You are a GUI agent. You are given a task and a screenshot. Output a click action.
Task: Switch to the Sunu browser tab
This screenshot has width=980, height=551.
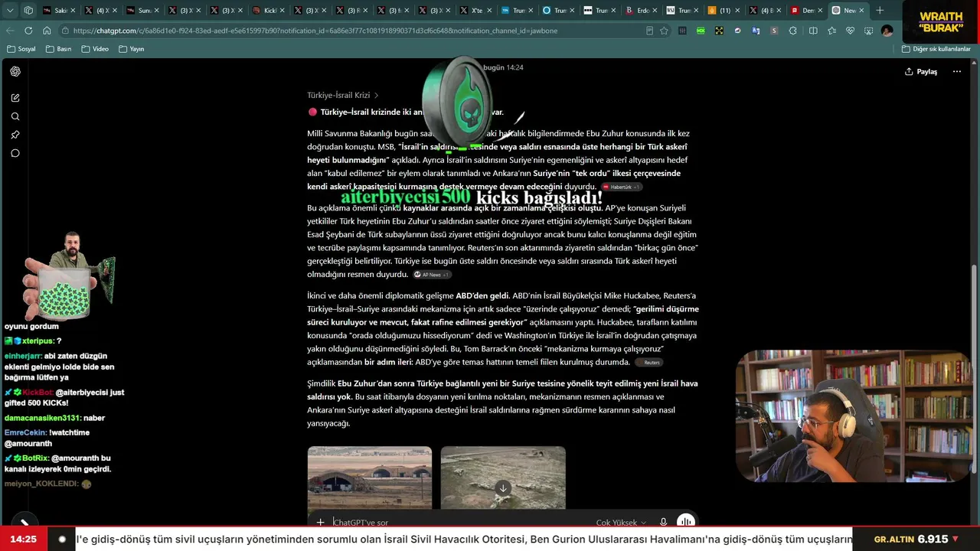[143, 11]
